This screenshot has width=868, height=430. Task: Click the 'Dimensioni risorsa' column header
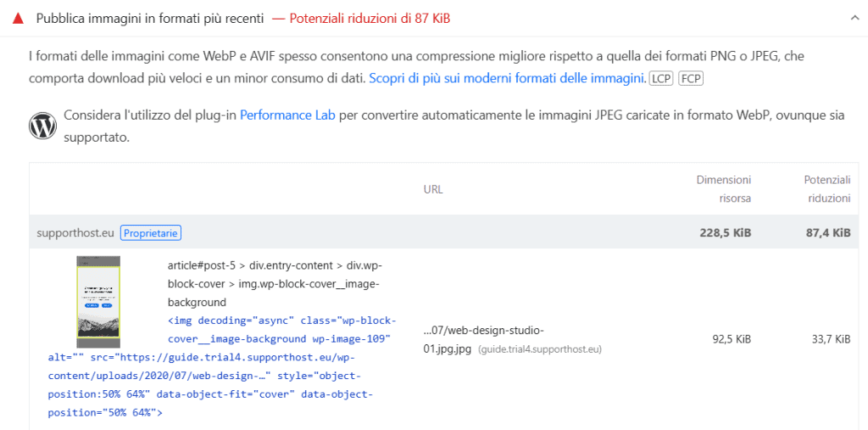[x=723, y=189]
